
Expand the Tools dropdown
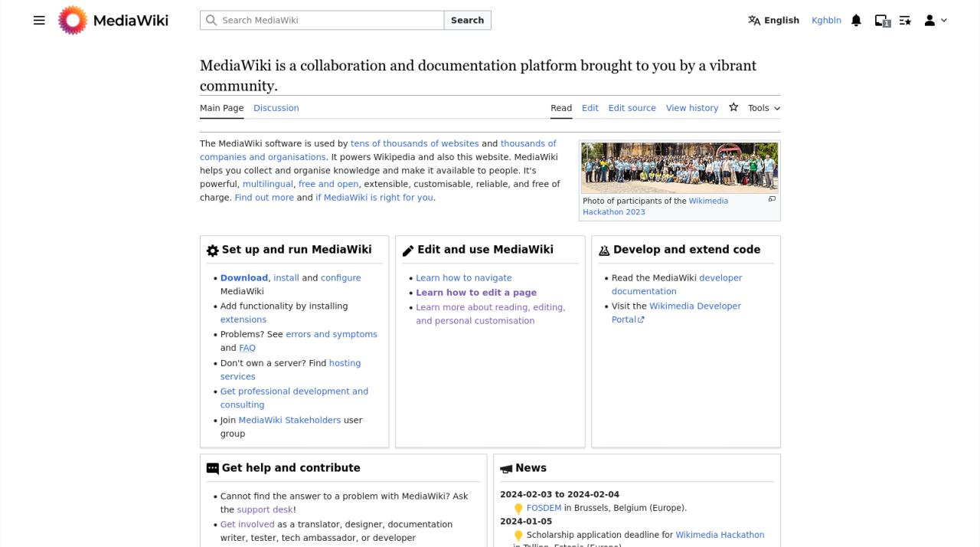[764, 108]
